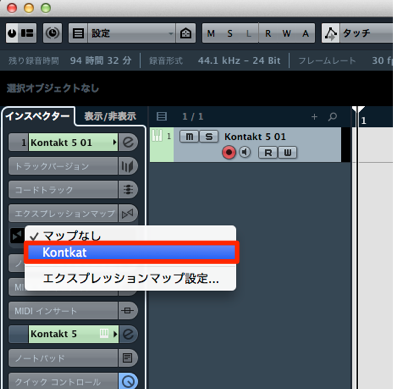393x389 pixels.
Task: Click the track versions icon
Action: tap(128, 166)
